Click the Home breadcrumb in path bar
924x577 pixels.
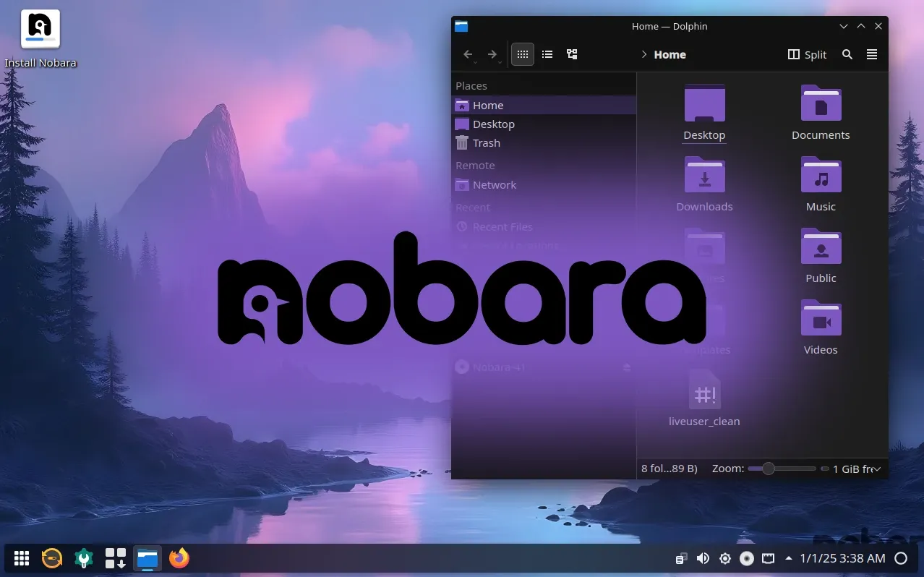(669, 54)
